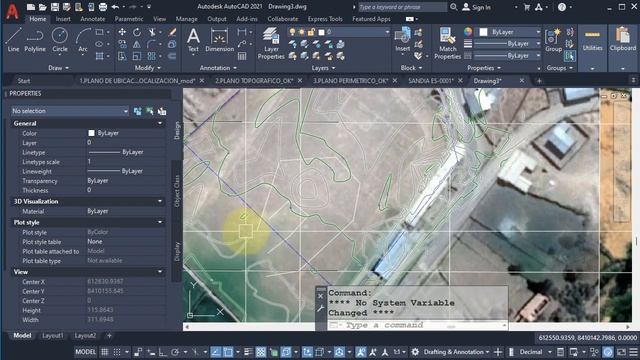
Task: Toggle ortho mode in status bar
Action: click(x=162, y=352)
